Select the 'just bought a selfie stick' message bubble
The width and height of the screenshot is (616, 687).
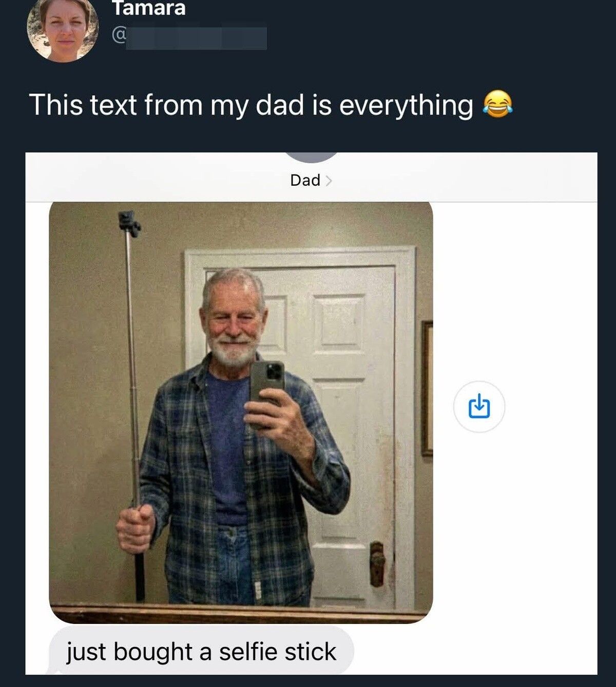(x=200, y=651)
